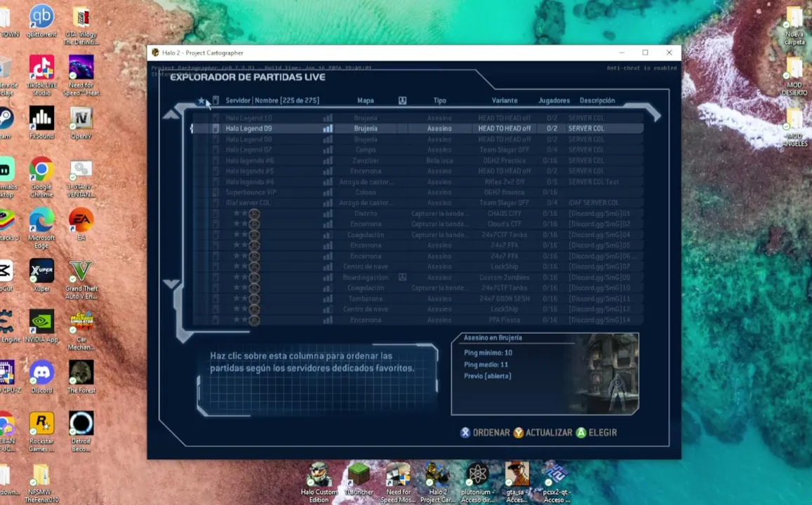Screen dimensions: 812x505
Task: Click SERVER COL Test description cell
Action: (594, 182)
